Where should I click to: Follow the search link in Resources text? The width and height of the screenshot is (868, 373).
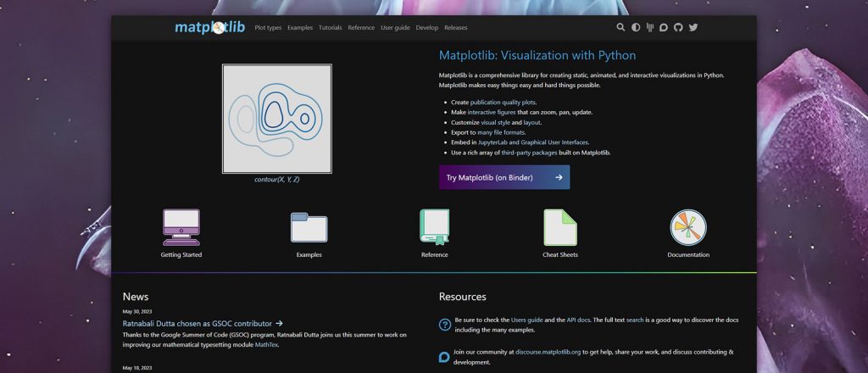[x=635, y=320]
